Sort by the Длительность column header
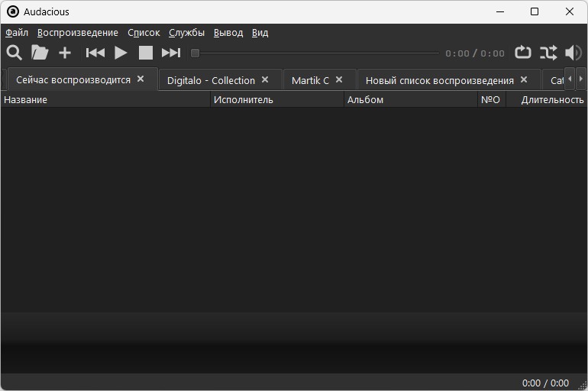The height and width of the screenshot is (391, 588). 547,100
